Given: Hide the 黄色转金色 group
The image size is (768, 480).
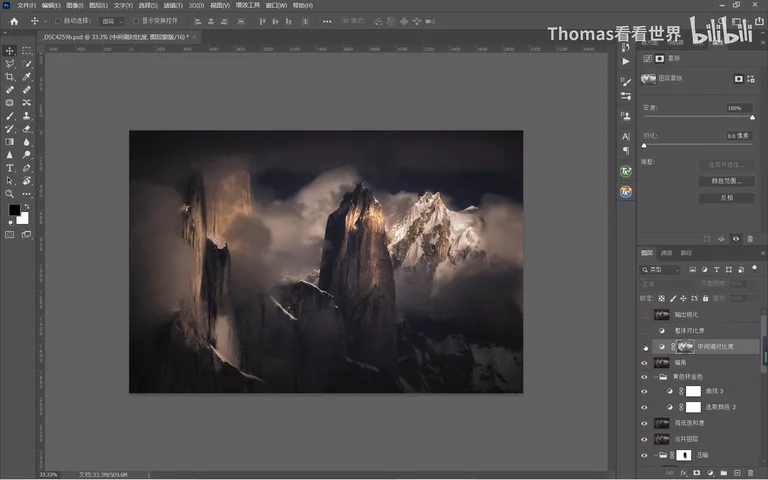Looking at the screenshot, I should pos(645,377).
